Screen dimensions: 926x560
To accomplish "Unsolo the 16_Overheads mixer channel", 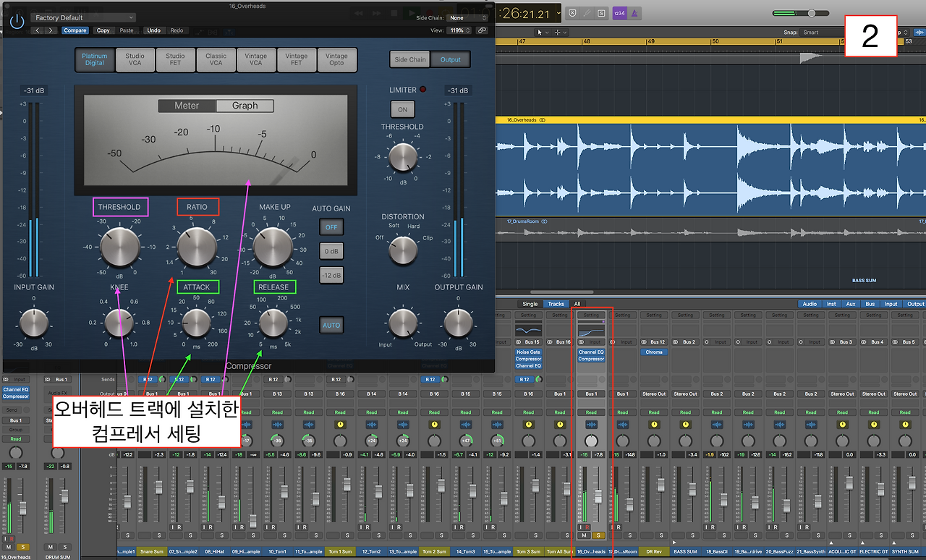I will tap(598, 535).
